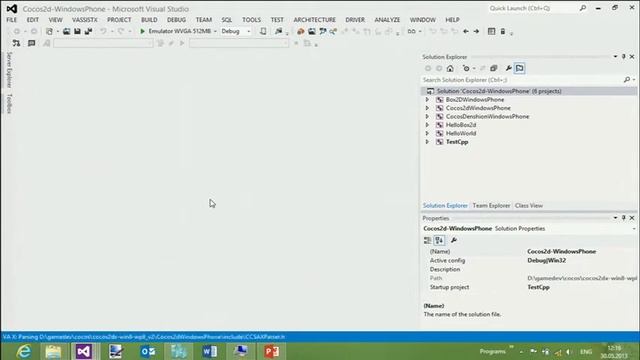Open Properties panel window options dropdown arrow
This screenshot has width=640, height=360.
[615, 218]
